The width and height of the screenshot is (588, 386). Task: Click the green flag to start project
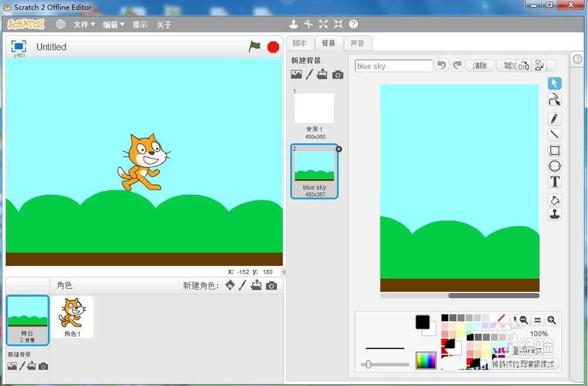255,47
